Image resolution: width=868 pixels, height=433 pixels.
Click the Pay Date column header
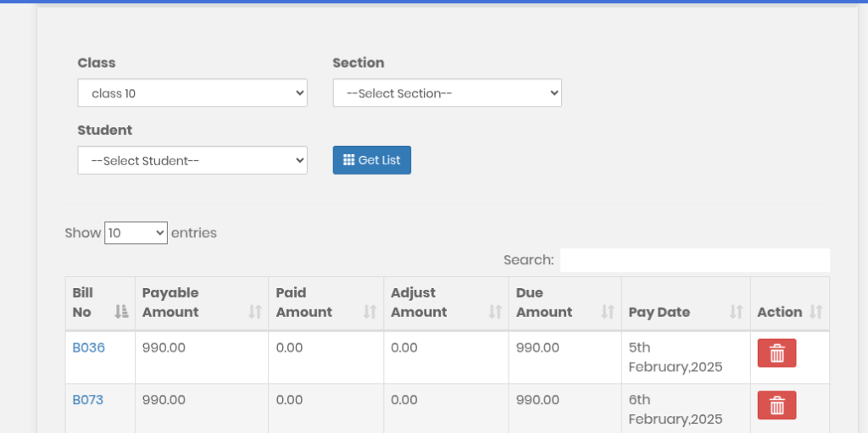coord(659,312)
